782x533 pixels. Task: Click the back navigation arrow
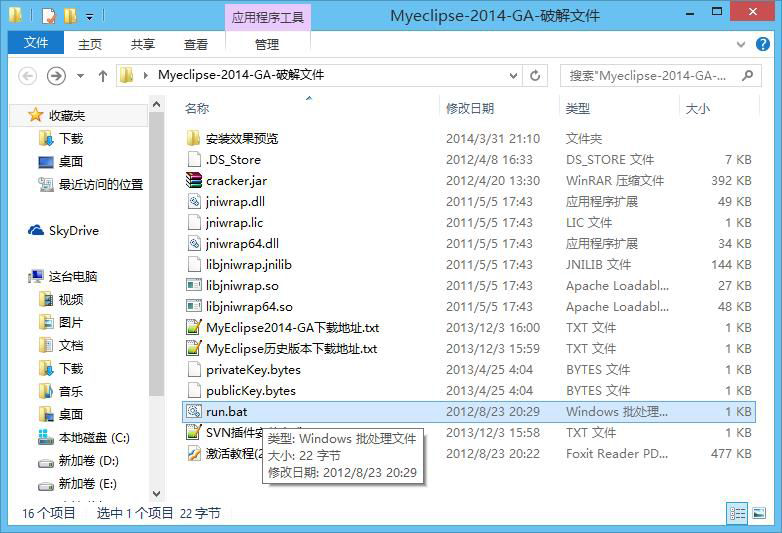pyautogui.click(x=28, y=76)
